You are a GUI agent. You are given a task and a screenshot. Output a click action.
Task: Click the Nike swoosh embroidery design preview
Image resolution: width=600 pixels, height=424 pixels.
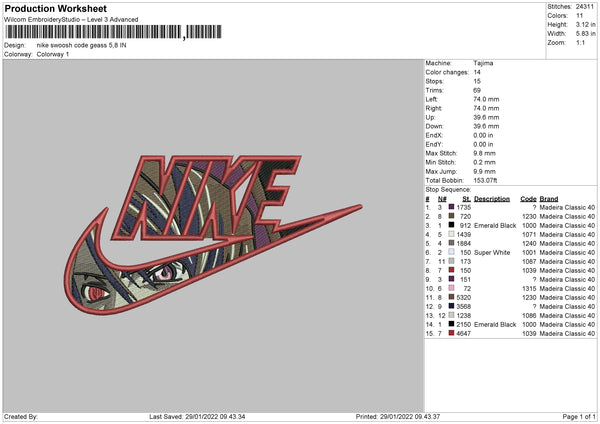coord(213,235)
